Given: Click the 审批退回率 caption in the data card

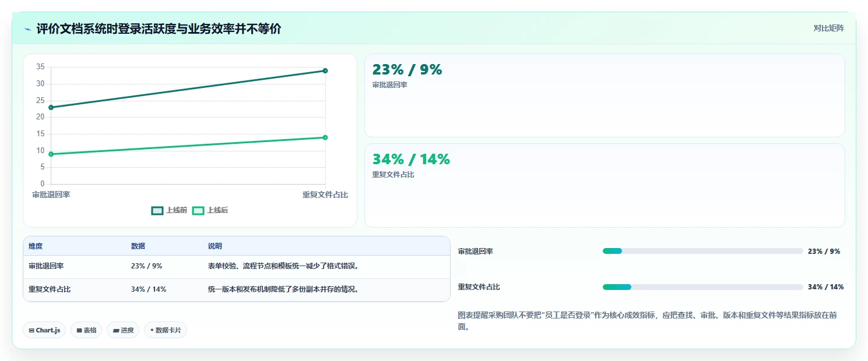Looking at the screenshot, I should [389, 85].
